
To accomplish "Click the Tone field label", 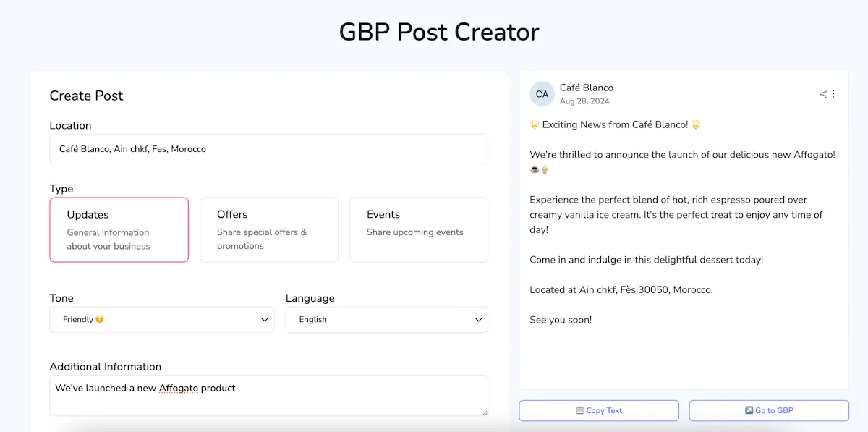I will point(61,298).
